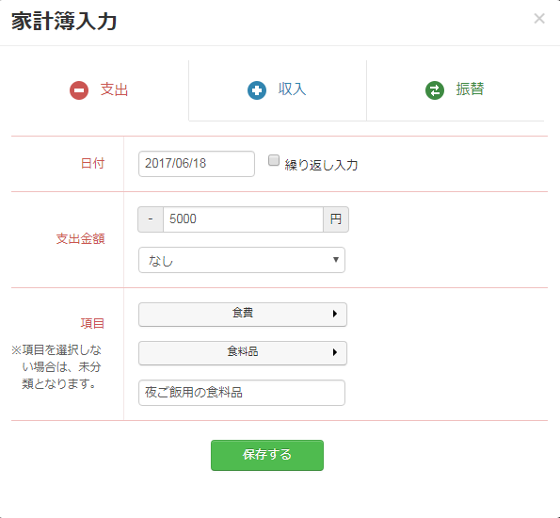This screenshot has width=560, height=518.
Task: Click the green transfer arrows icon
Action: click(x=435, y=90)
